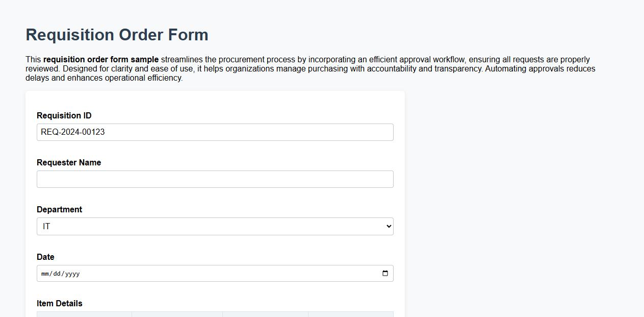
Task: Click the Requisition ID field containing REQ-2024-00123
Action: coord(214,132)
